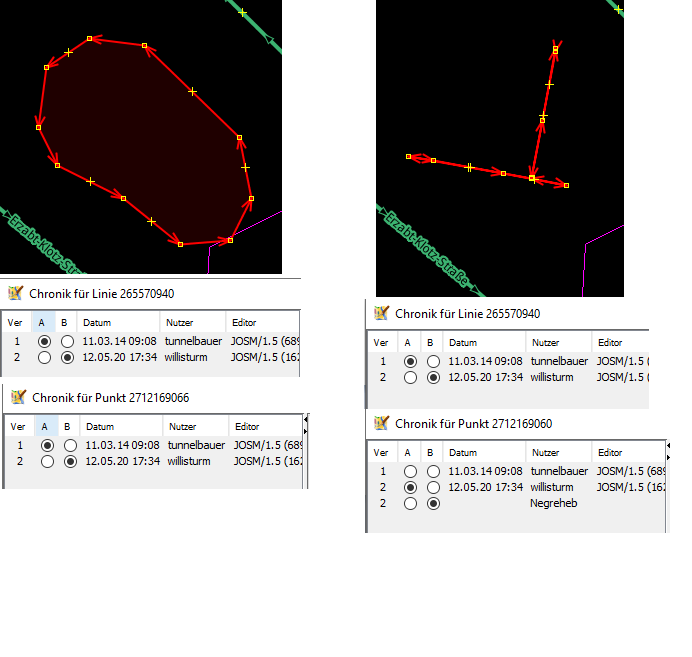Click the small scroll arrows in Punkt 2712169060 table header
692x657 pixels.
pos(669,451)
